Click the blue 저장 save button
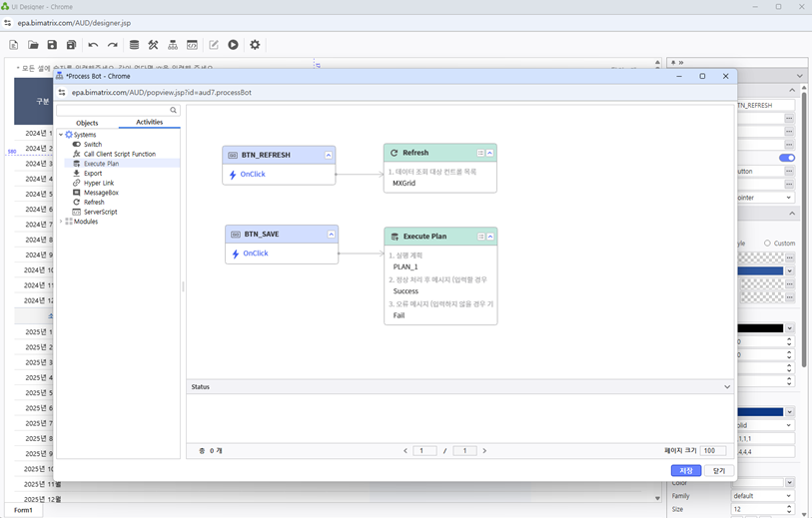 point(685,470)
